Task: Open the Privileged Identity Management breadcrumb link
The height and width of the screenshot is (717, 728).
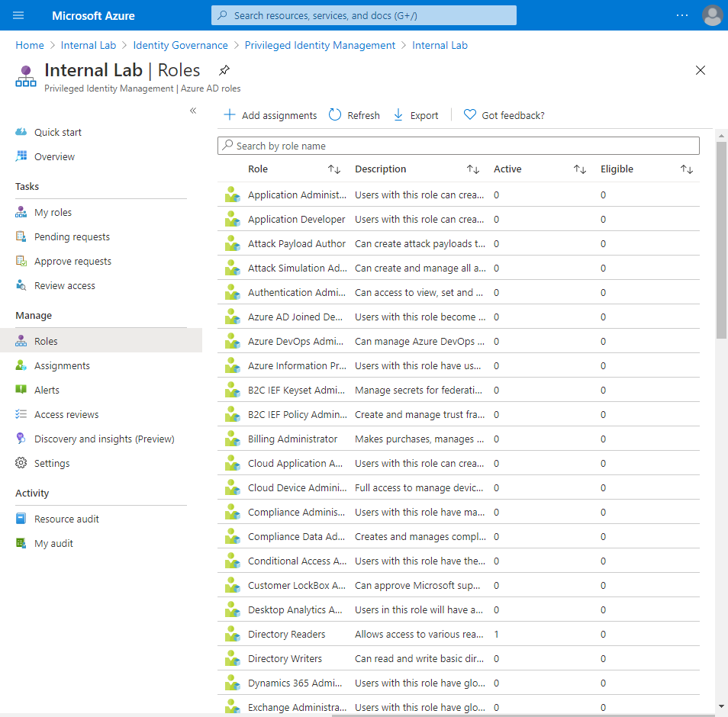Action: (320, 45)
